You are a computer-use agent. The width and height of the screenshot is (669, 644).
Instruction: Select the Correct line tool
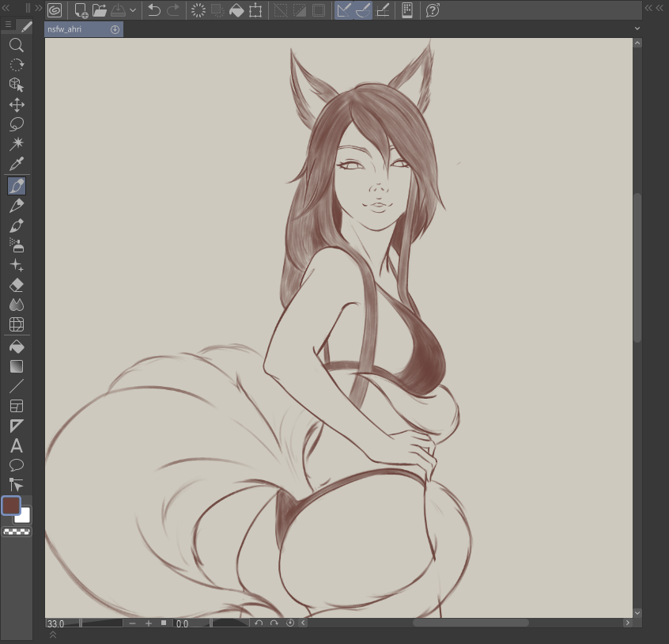click(17, 485)
